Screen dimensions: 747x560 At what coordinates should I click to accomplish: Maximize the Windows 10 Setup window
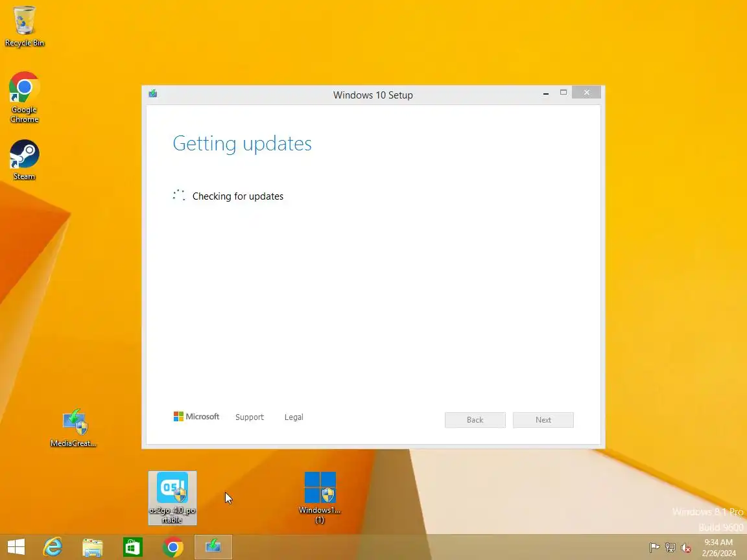point(563,93)
